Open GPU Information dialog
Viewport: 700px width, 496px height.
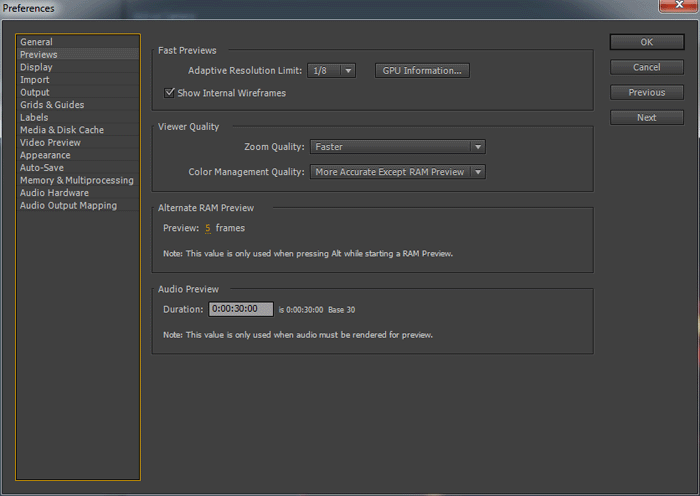pos(422,71)
